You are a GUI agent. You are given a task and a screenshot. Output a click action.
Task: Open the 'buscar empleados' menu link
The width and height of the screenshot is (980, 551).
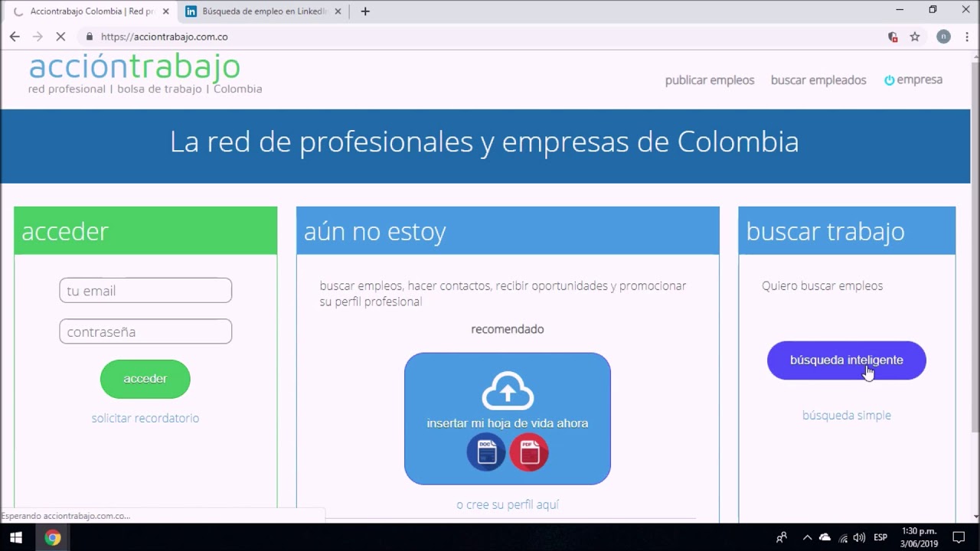tap(818, 80)
